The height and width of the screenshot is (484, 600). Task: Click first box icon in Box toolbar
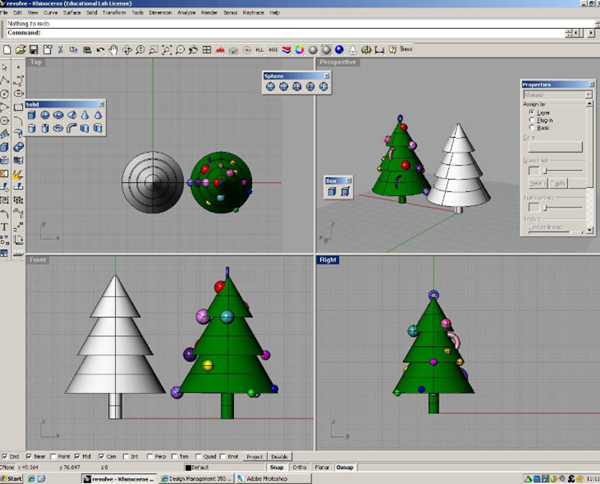coord(332,191)
